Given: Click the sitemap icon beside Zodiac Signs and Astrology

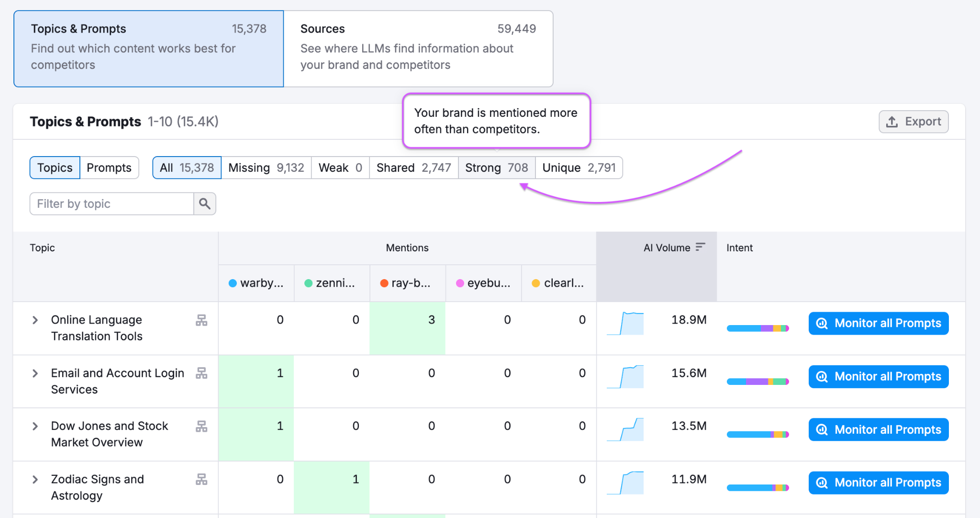Looking at the screenshot, I should (201, 480).
